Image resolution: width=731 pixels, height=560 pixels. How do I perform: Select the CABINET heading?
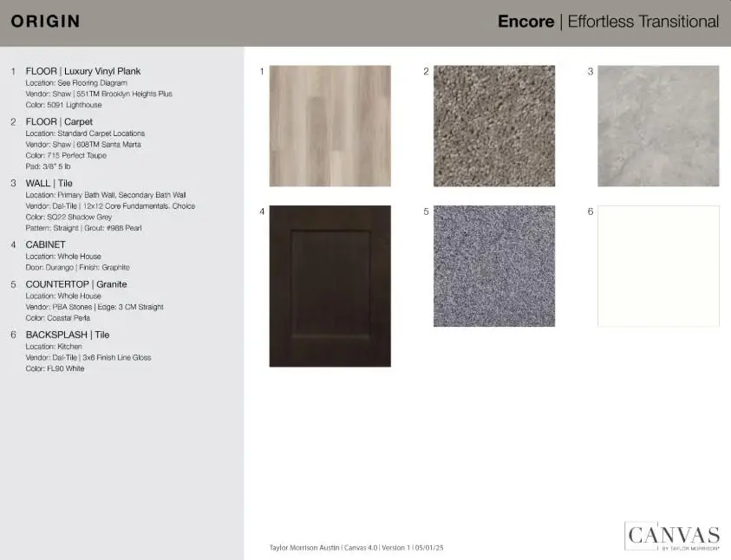tap(46, 245)
